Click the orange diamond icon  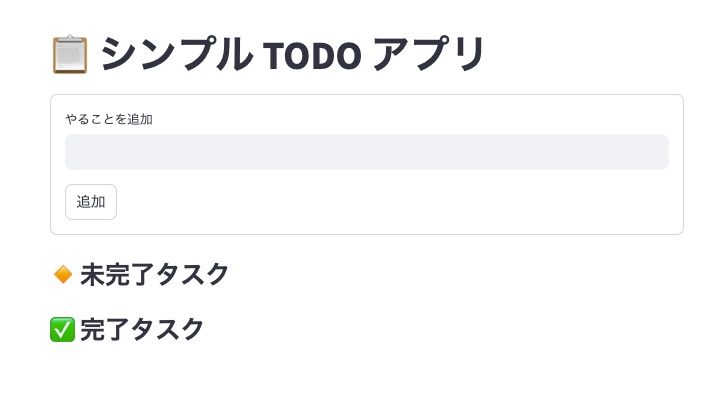click(62, 274)
